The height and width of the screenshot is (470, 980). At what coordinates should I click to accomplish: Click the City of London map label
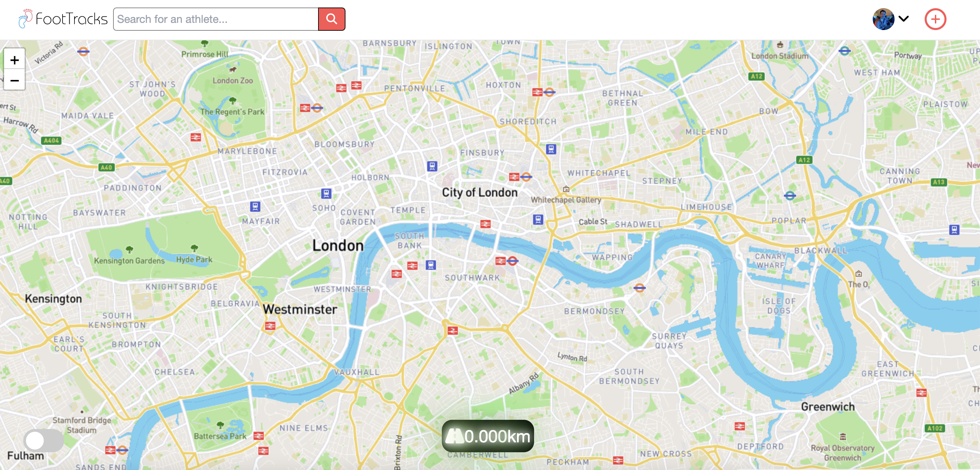pyautogui.click(x=479, y=192)
